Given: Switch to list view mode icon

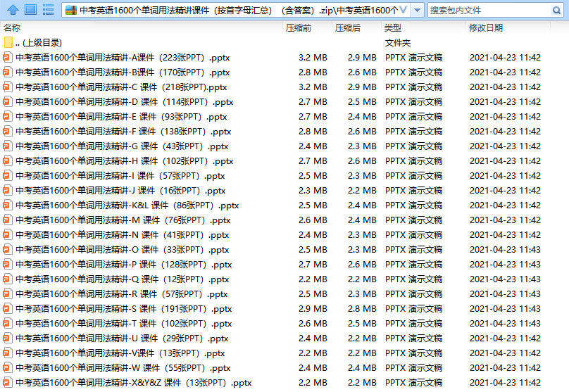Looking at the screenshot, I should [x=49, y=10].
